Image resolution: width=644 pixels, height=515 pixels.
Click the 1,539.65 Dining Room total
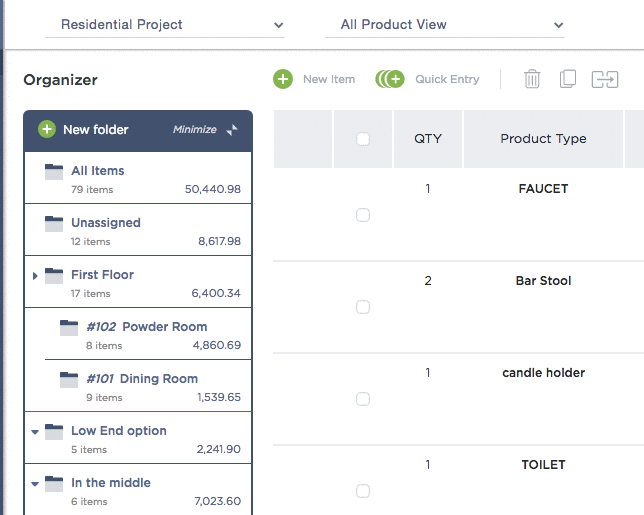point(219,397)
